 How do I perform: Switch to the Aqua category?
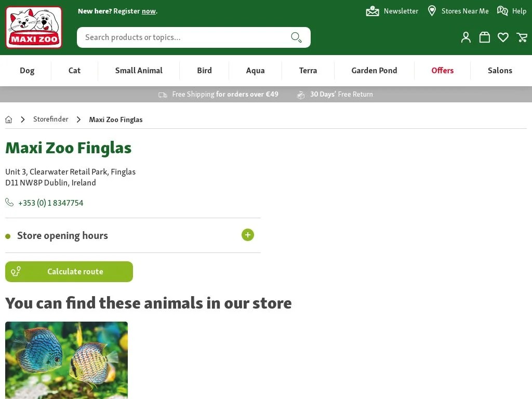click(x=255, y=70)
